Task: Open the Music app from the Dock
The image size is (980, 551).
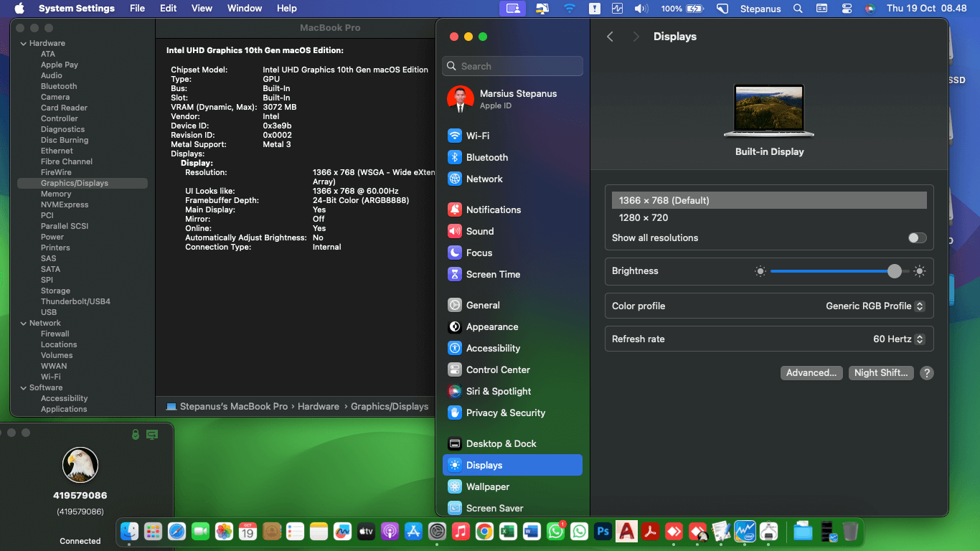Action: (x=461, y=532)
